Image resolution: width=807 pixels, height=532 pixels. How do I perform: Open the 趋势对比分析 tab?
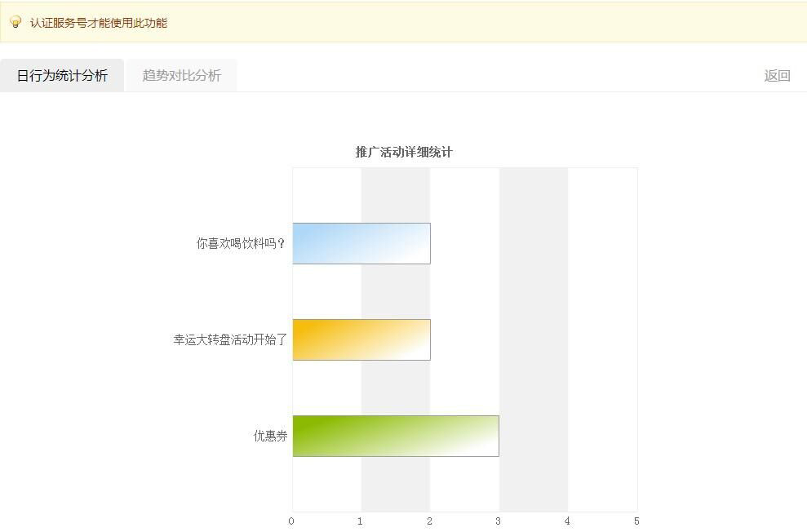coord(181,76)
